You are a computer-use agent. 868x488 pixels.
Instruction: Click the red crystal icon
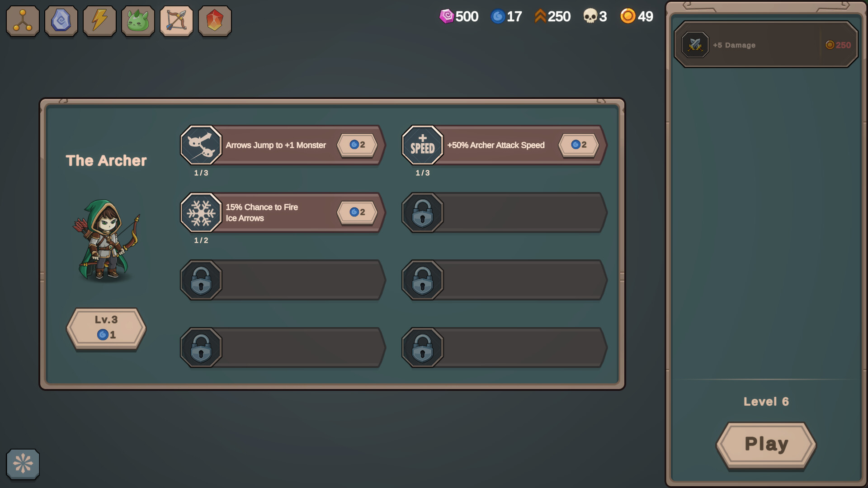point(215,21)
